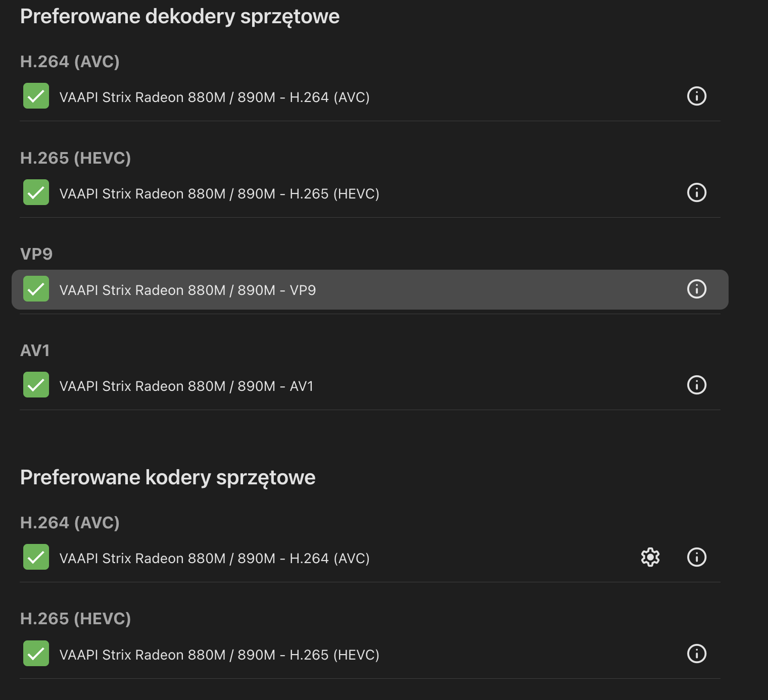Uncheck the AV1 decoder checkbox
Screen dimensions: 768x700
click(36, 385)
